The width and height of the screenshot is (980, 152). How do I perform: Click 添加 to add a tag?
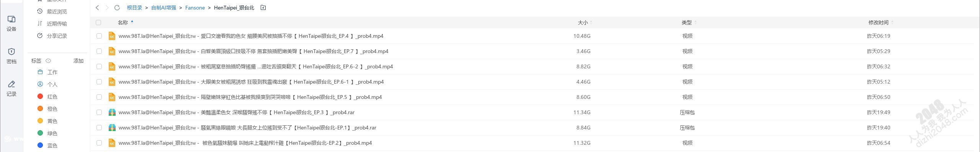tap(78, 61)
